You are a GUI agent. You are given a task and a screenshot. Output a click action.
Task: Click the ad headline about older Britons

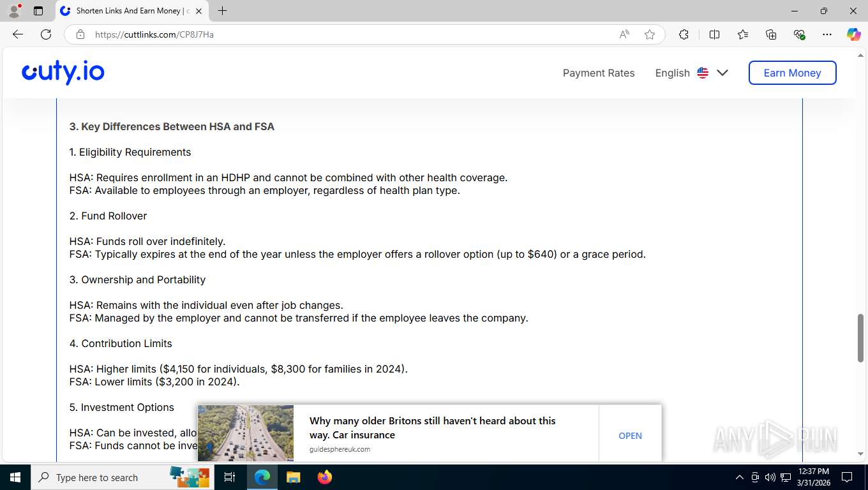point(433,428)
